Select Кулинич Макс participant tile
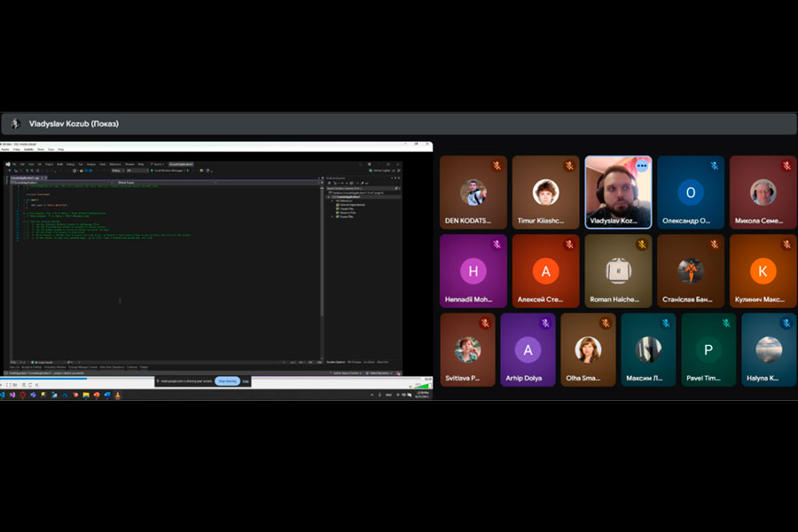798x532 pixels. (x=763, y=270)
